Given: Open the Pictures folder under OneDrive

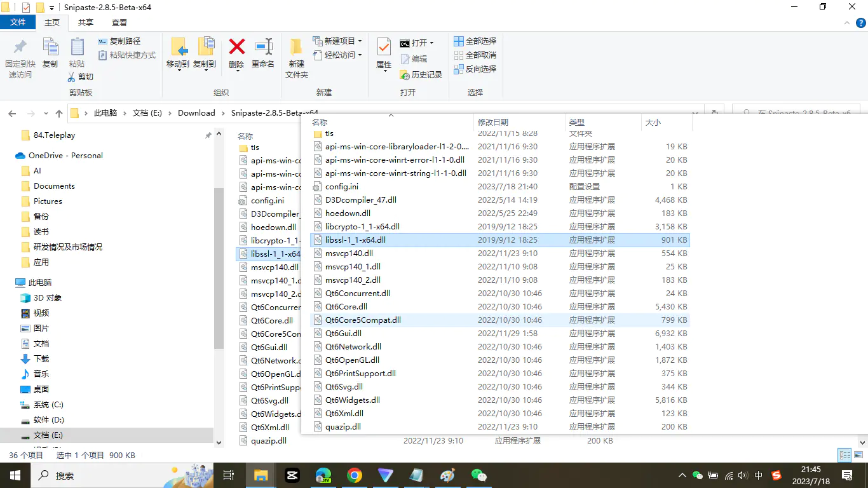Looking at the screenshot, I should point(48,201).
